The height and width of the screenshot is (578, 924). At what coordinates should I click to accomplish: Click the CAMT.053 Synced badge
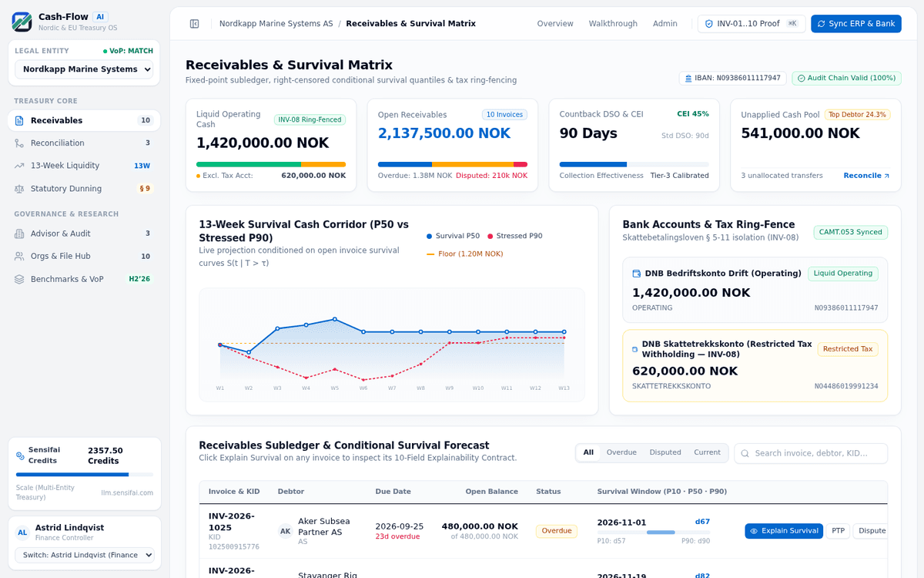pyautogui.click(x=851, y=232)
